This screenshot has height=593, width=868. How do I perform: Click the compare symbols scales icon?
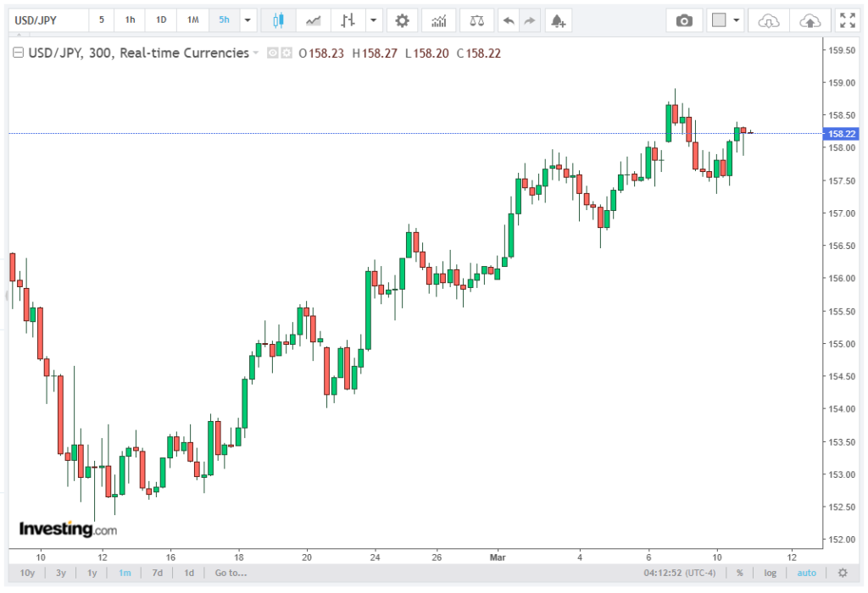tap(477, 20)
